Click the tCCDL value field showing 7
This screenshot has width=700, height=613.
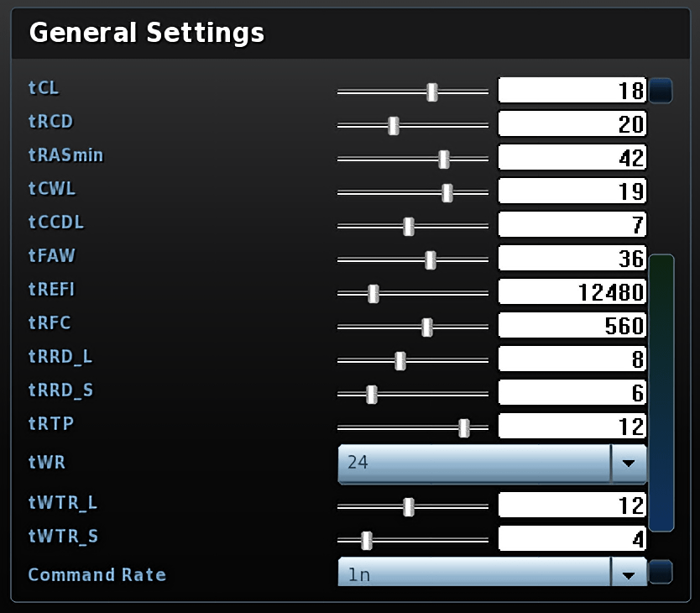(572, 224)
